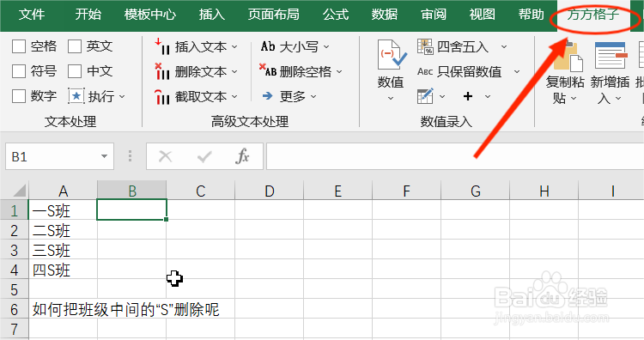The image size is (644, 340).
Task: Click the 数值 document icon
Action: (x=392, y=56)
